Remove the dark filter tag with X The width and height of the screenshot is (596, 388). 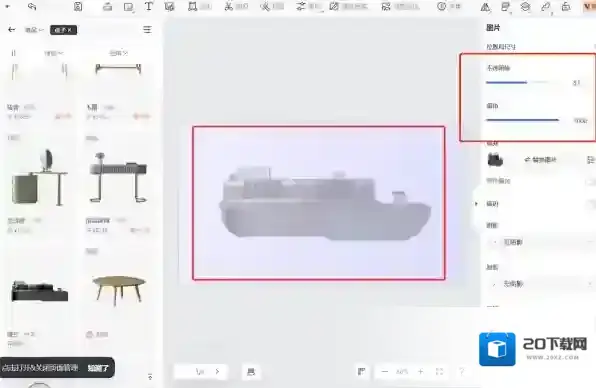63,30
